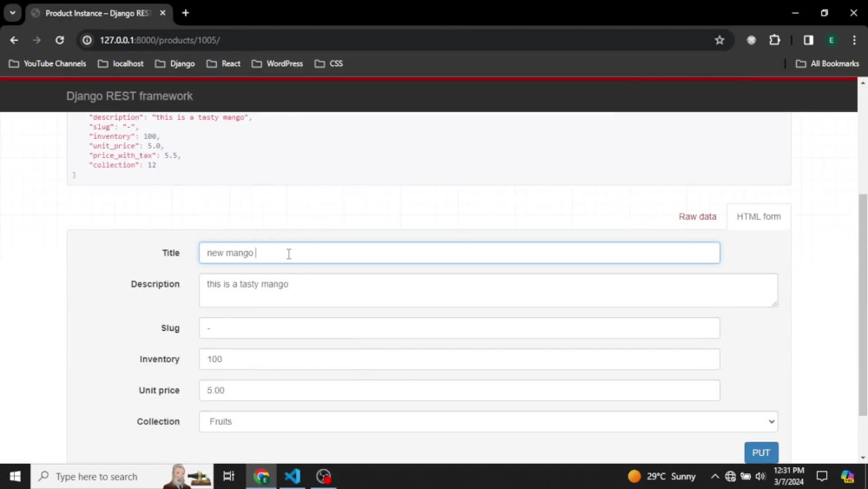This screenshot has width=868, height=489.
Task: Go forward with the browser forward arrow
Action: [36, 40]
